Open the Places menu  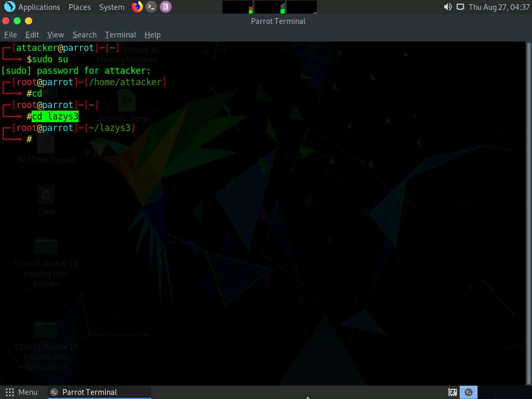point(79,7)
